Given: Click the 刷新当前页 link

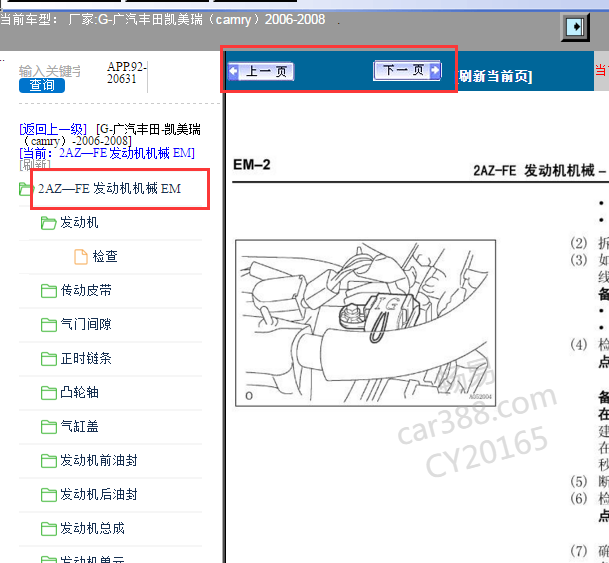Looking at the screenshot, I should click(495, 76).
